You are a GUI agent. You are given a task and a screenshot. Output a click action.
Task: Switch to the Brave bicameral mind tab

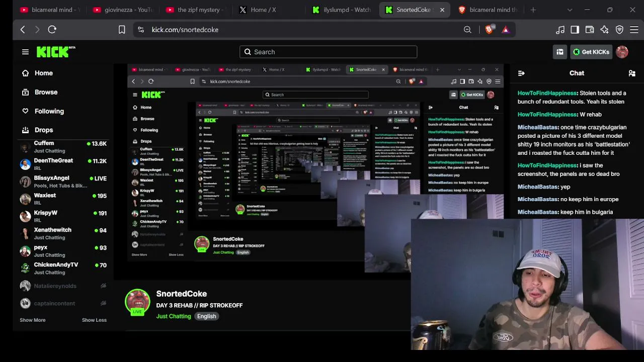[x=487, y=10]
